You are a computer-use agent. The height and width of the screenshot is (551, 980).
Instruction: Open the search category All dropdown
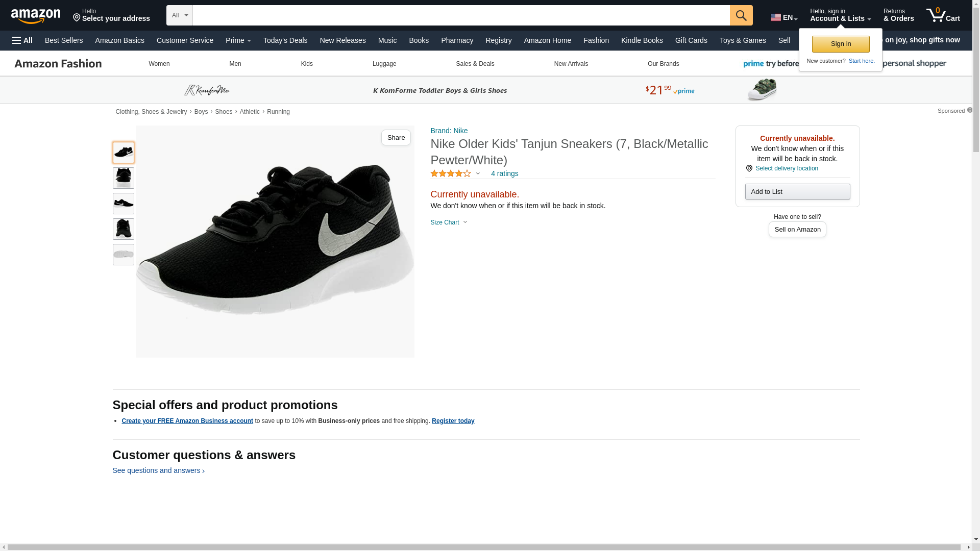coord(179,15)
